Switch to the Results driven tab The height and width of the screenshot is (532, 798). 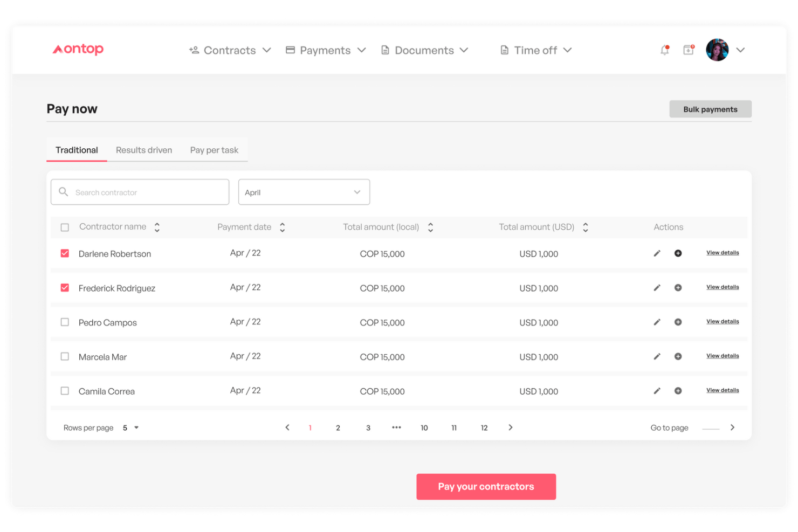tap(144, 150)
